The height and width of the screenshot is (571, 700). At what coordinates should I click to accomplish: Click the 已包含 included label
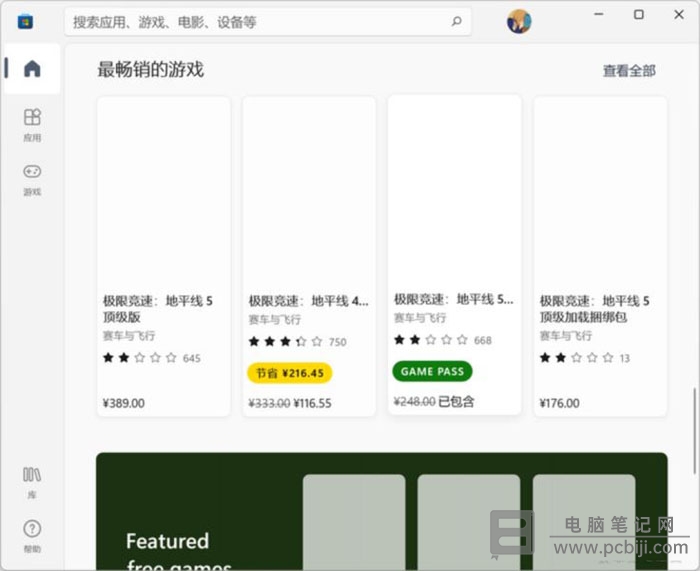456,401
